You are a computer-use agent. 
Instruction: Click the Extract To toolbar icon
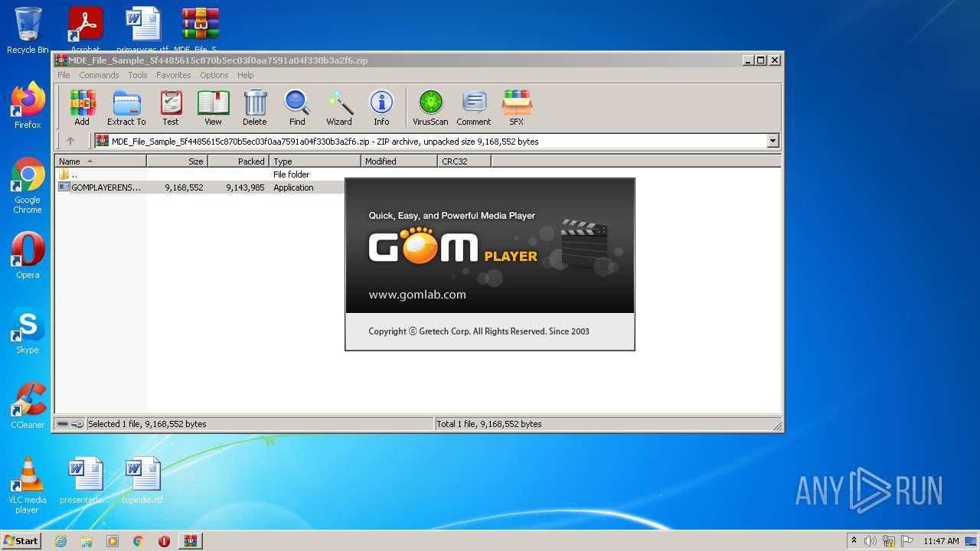pos(126,107)
